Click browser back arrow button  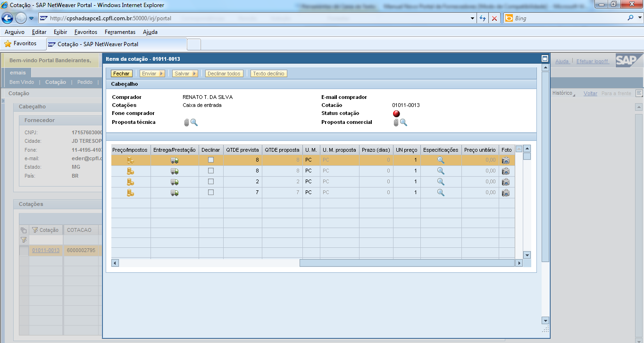click(x=8, y=18)
